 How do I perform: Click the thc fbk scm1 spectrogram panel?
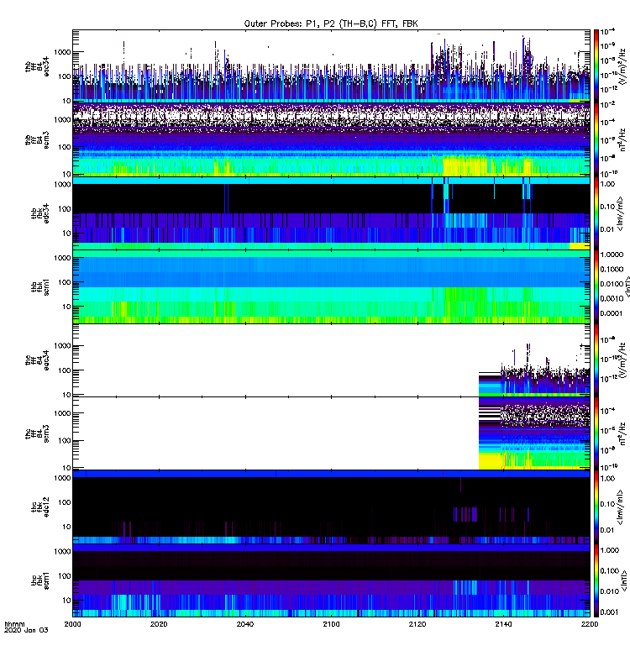pyautogui.click(x=331, y=580)
